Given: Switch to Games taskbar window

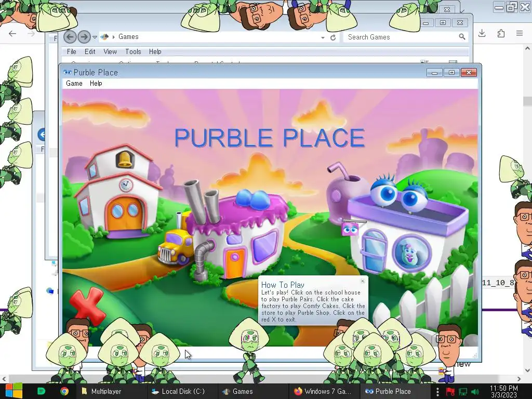Looking at the screenshot, I should point(253,391).
